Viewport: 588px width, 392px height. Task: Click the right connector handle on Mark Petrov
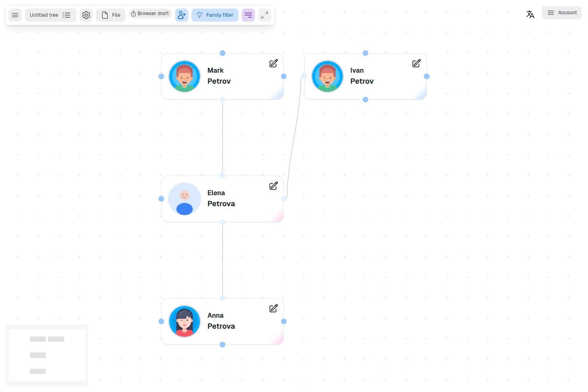tap(284, 76)
